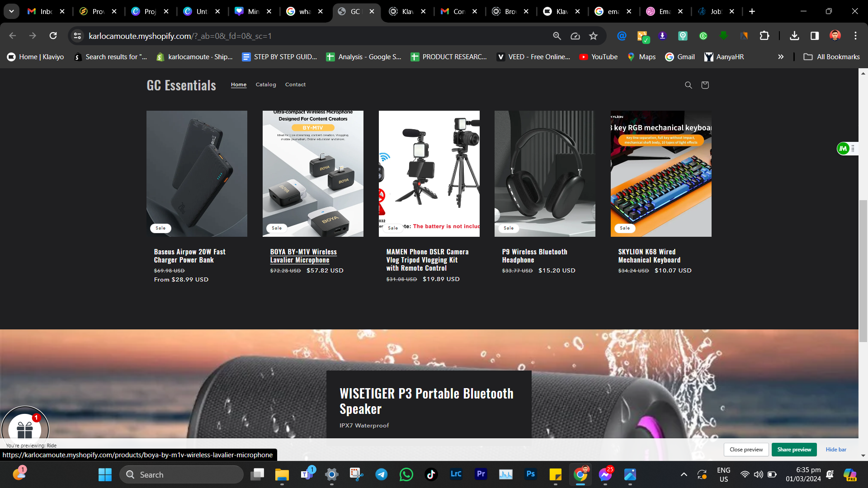The height and width of the screenshot is (488, 868).
Task: Open the Contact menu item
Action: 295,84
